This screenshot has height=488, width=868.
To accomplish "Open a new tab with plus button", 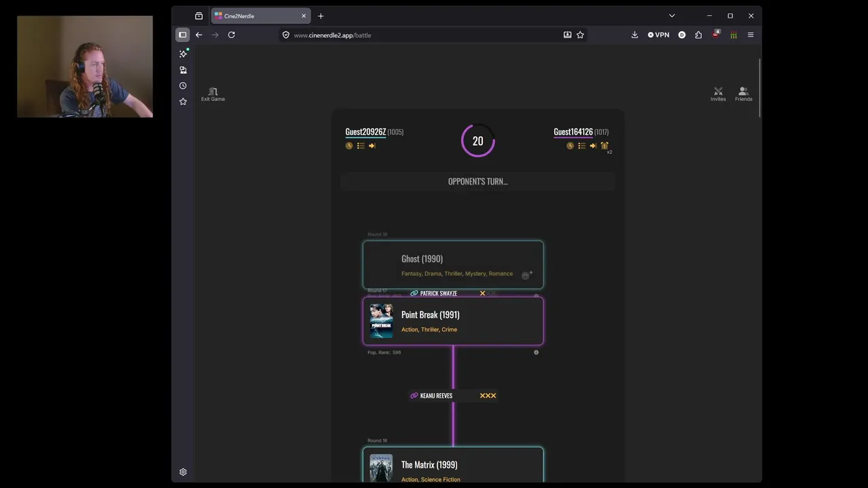I will (321, 16).
